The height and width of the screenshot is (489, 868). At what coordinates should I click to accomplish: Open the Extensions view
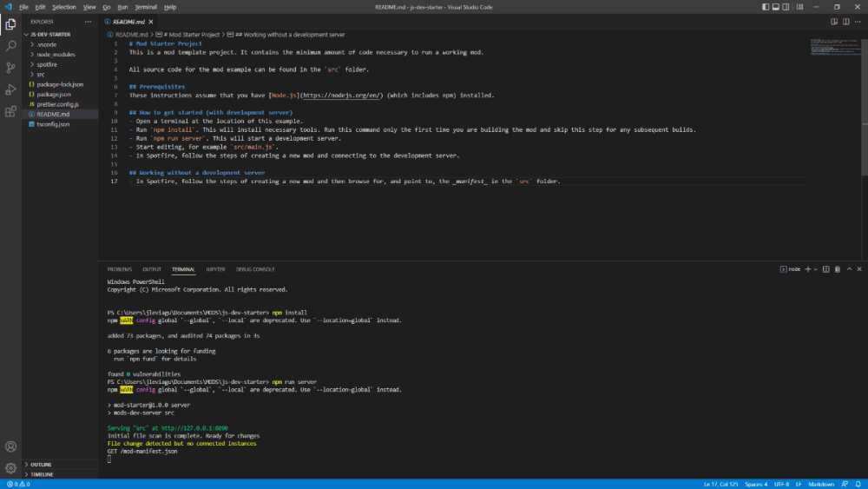click(x=10, y=112)
